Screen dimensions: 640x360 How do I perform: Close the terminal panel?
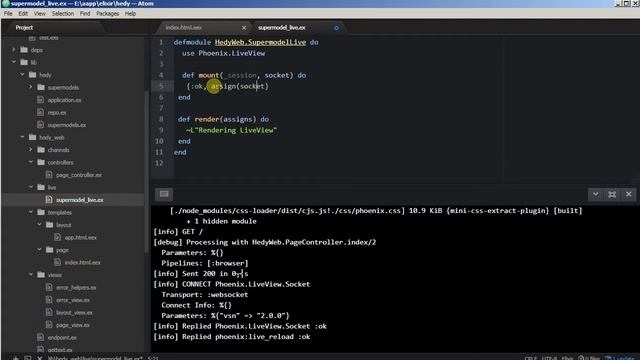(x=629, y=194)
